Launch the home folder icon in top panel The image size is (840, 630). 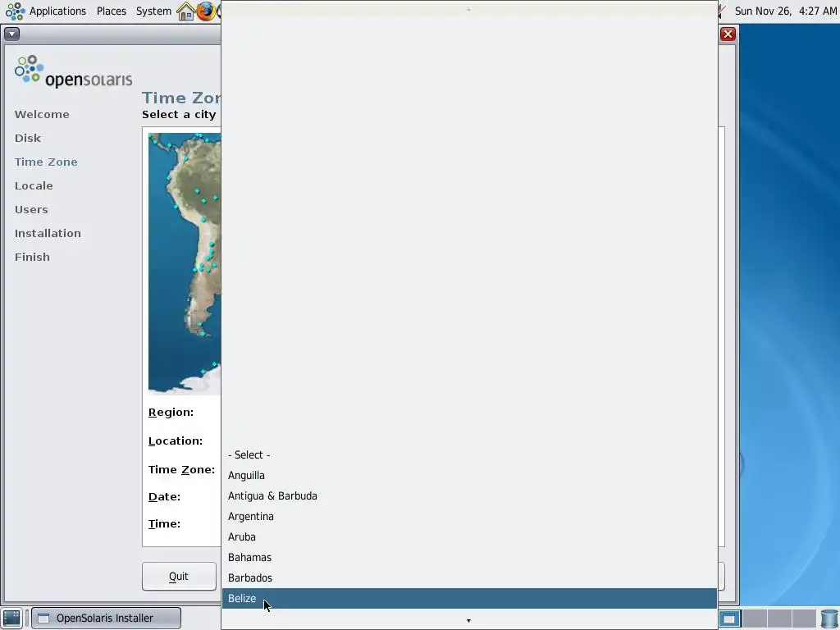pos(186,11)
